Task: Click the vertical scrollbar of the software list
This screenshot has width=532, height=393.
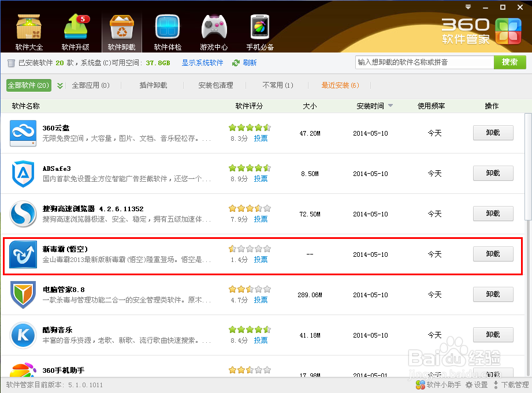Action: (528, 166)
